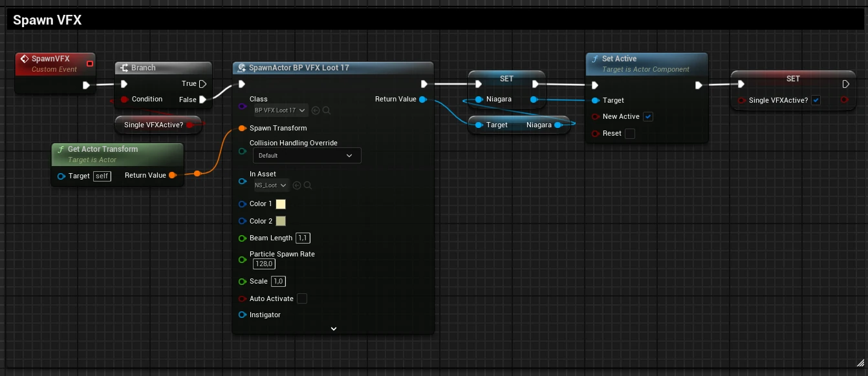
Task: Click the Scale value field
Action: pos(278,281)
